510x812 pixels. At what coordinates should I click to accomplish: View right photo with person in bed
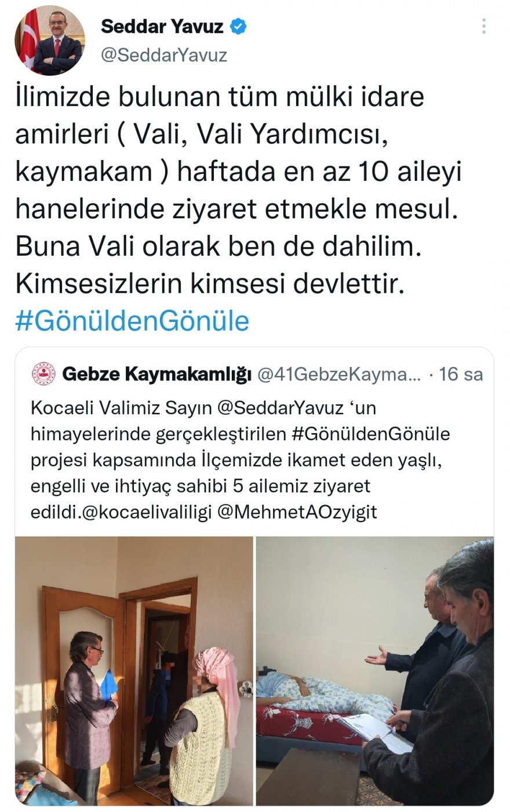click(x=375, y=671)
